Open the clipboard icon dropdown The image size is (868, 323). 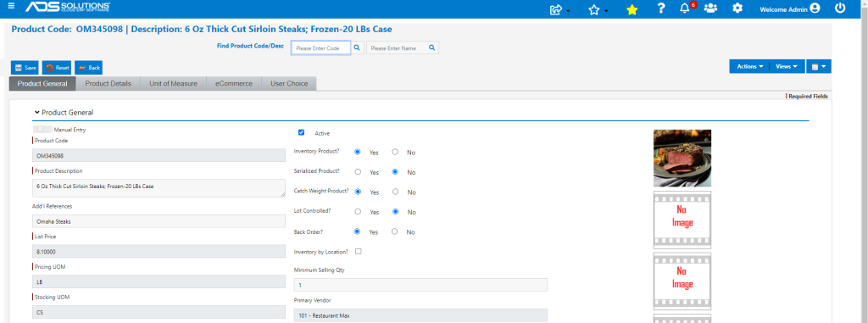point(819,66)
